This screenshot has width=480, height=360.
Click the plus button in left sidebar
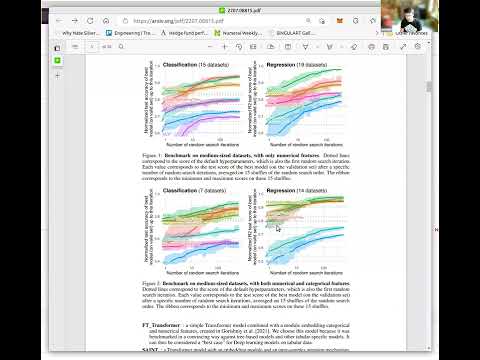57,76
